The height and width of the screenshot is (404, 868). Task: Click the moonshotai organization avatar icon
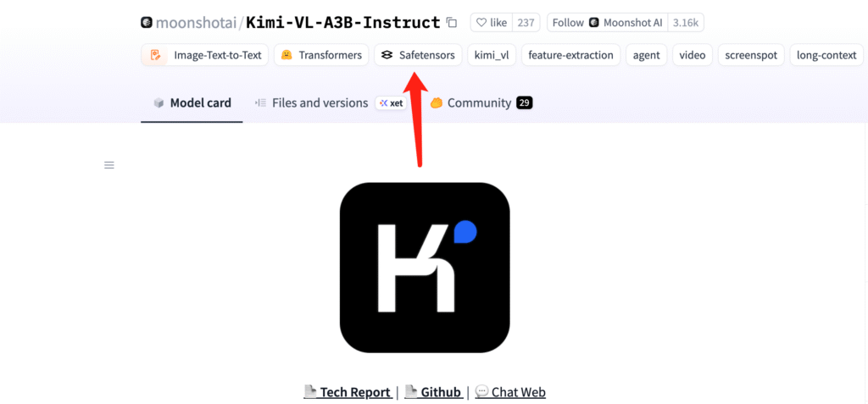(147, 23)
